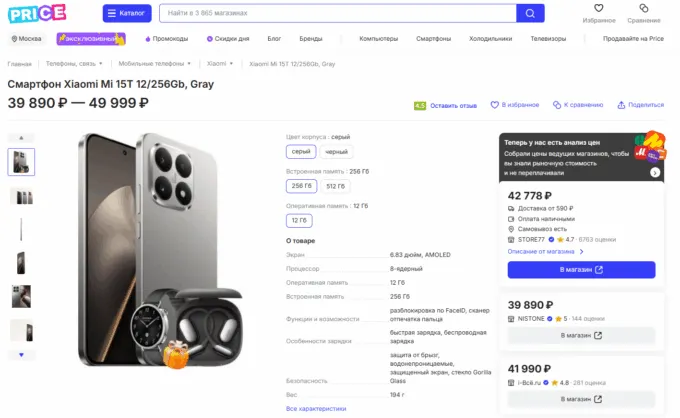Select the first phone thumbnail
Screen dimensions: 680x418
click(21, 161)
